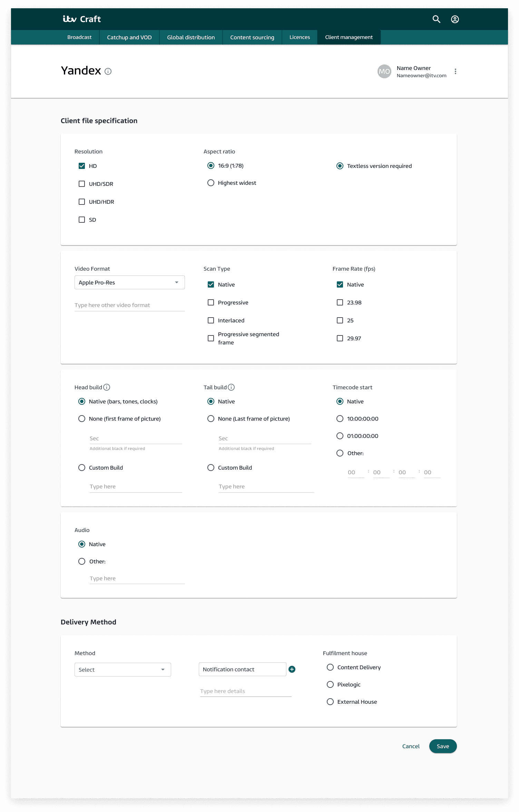Click Audio Other text field
This screenshot has width=519, height=812.
[x=137, y=578]
